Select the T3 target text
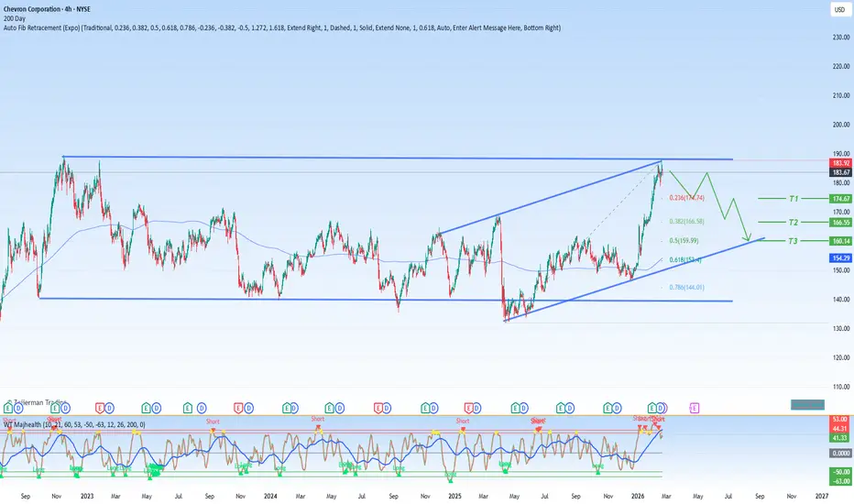This screenshot has width=854, height=504. tap(794, 241)
